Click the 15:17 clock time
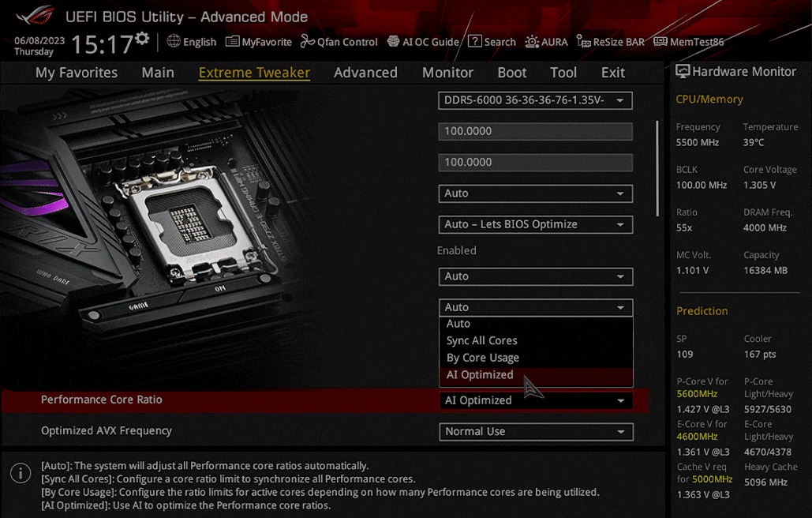 click(x=102, y=44)
